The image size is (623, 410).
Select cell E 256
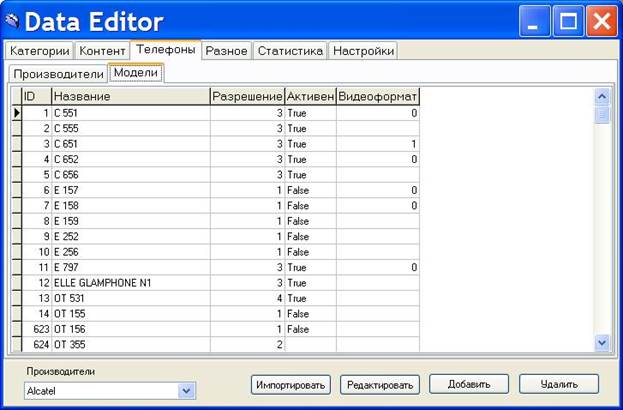pyautogui.click(x=131, y=252)
